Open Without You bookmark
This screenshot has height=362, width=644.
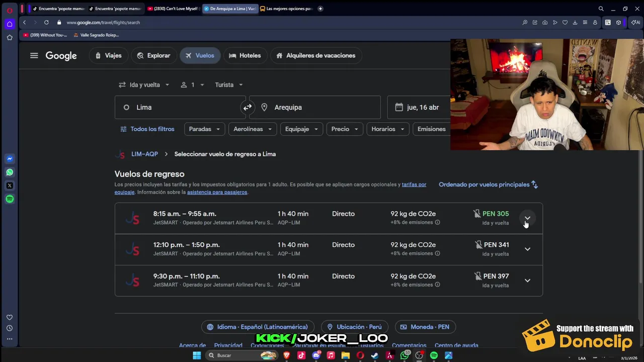click(x=45, y=35)
